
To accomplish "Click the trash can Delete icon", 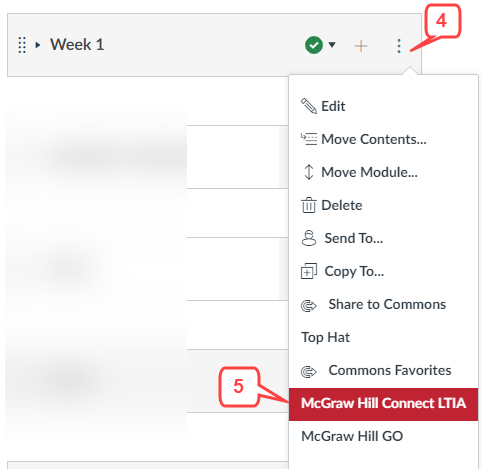I will coord(309,205).
